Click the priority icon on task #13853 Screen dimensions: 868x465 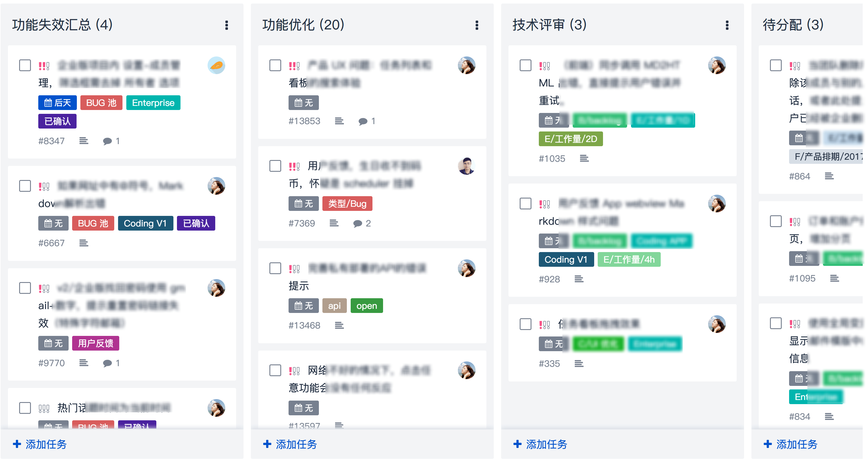[295, 65]
